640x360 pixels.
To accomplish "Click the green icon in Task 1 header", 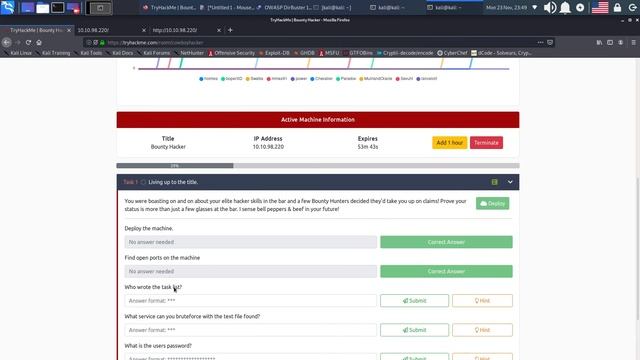I will (x=494, y=182).
